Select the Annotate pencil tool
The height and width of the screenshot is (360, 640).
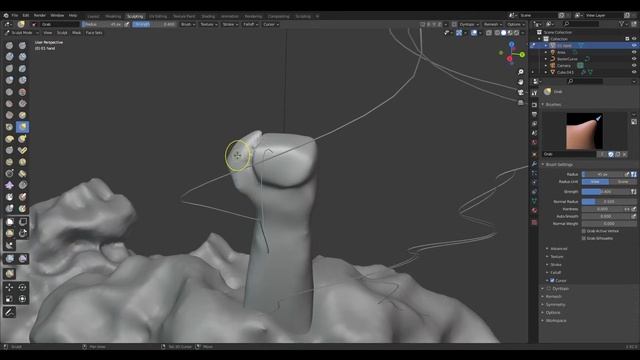[x=9, y=312]
